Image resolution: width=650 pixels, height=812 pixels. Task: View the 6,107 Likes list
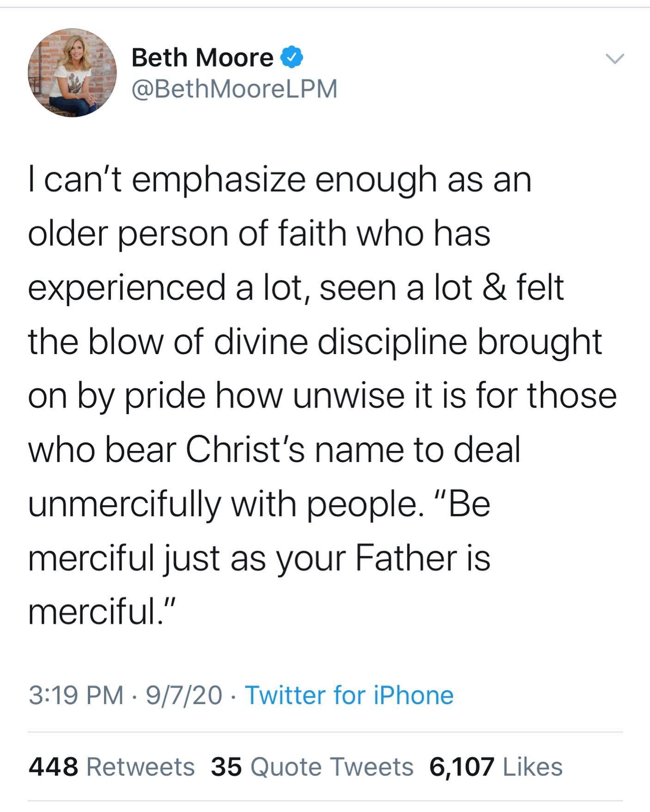point(496,767)
